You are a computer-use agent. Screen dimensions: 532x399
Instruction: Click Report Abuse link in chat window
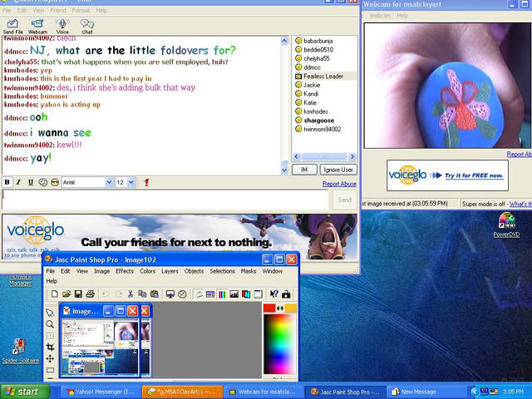(339, 184)
